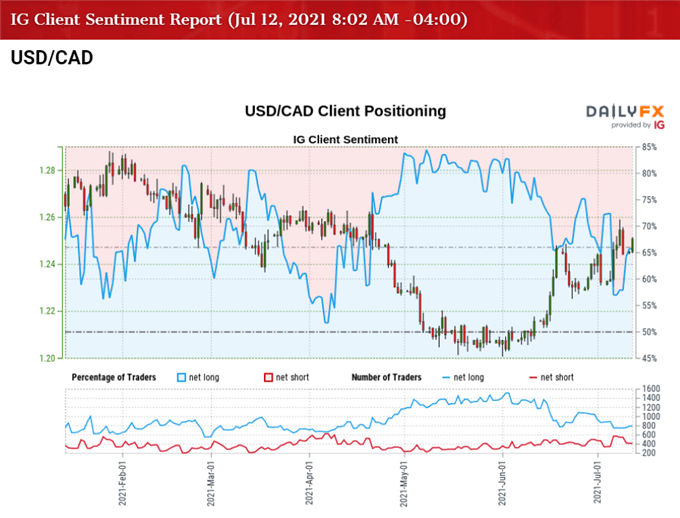Click the IG logo under DailyFX
Screen dimensions: 680x518
coord(659,125)
